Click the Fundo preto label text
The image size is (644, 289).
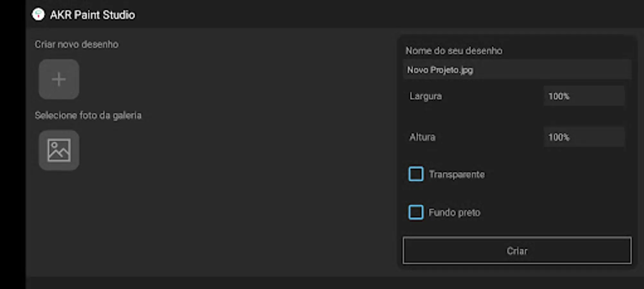[454, 213]
